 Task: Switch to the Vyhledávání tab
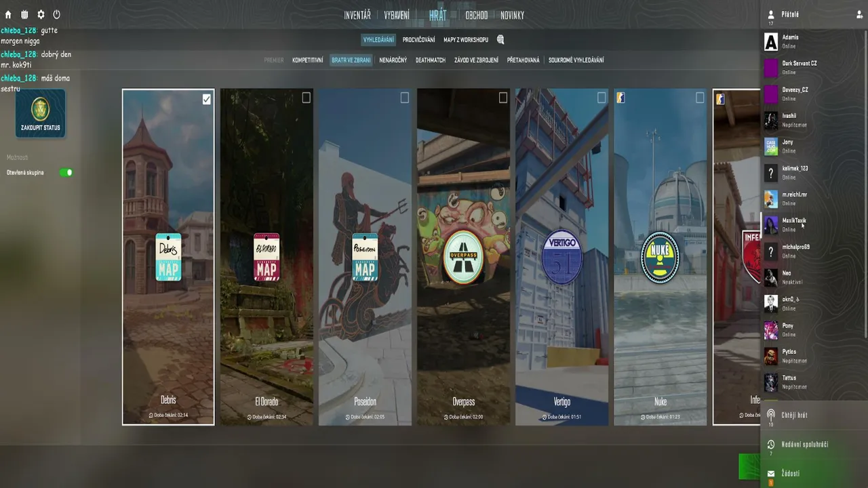378,40
